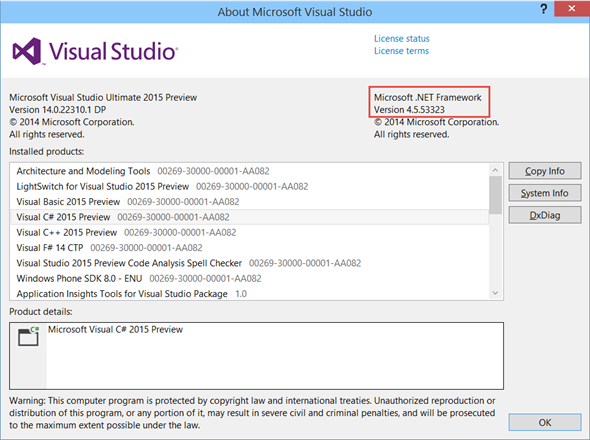This screenshot has height=440, width=590.
Task: Click the Copy Info button
Action: point(545,171)
